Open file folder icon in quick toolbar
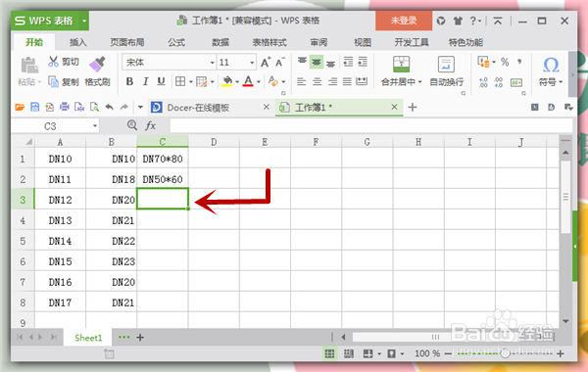 coord(20,108)
